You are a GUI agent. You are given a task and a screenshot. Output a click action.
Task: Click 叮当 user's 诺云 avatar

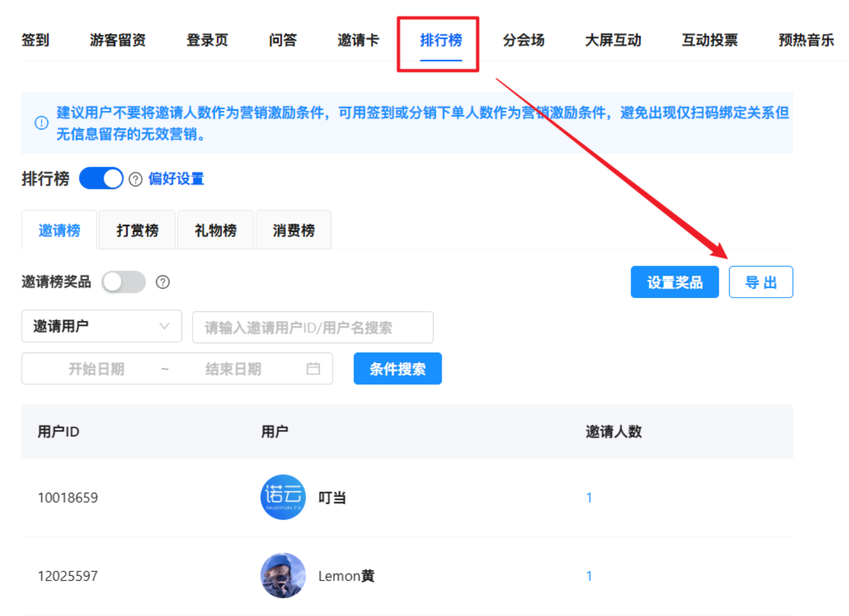tap(283, 497)
